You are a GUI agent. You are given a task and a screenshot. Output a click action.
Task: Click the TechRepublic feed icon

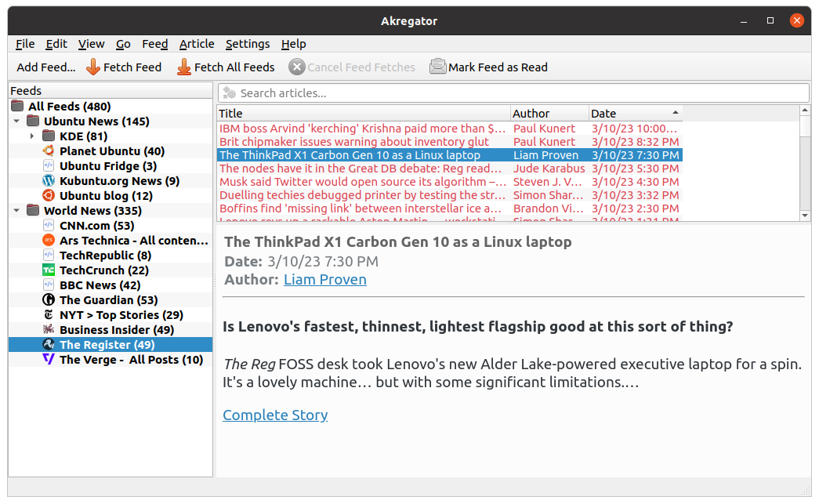coord(49,255)
